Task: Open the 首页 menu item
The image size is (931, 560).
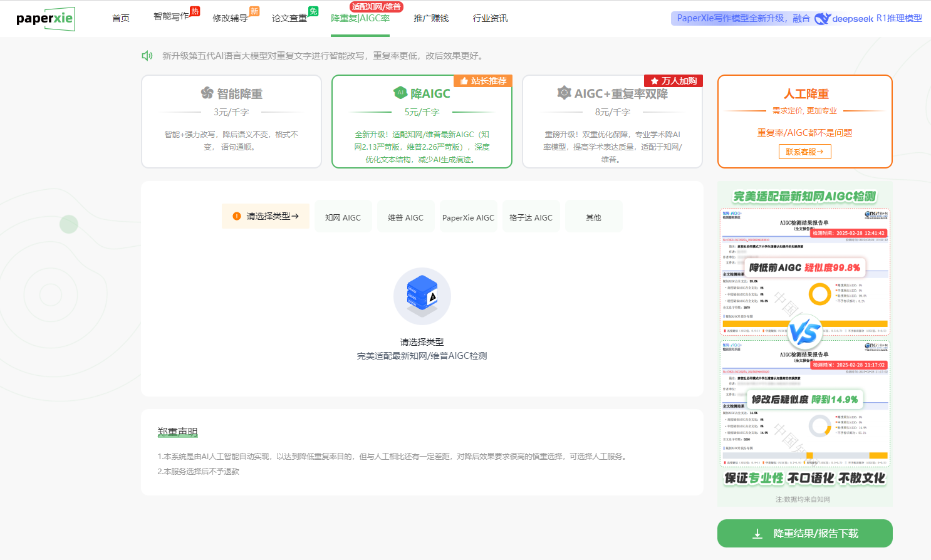Action: [121, 18]
